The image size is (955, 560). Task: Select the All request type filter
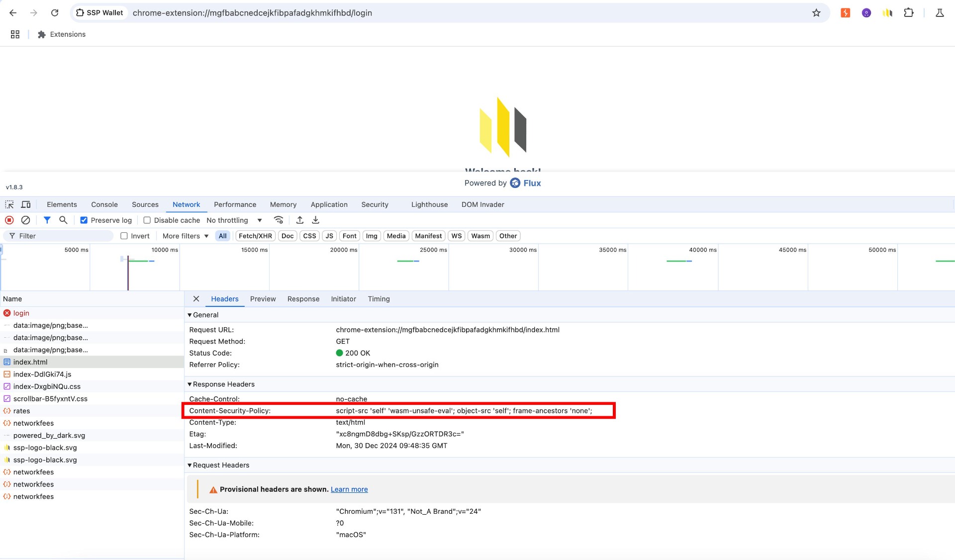pos(222,236)
